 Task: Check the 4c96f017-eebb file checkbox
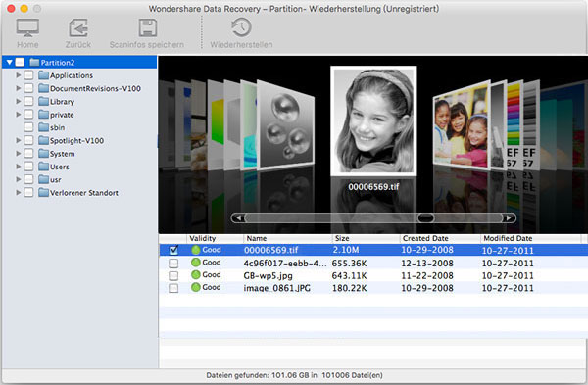[173, 264]
